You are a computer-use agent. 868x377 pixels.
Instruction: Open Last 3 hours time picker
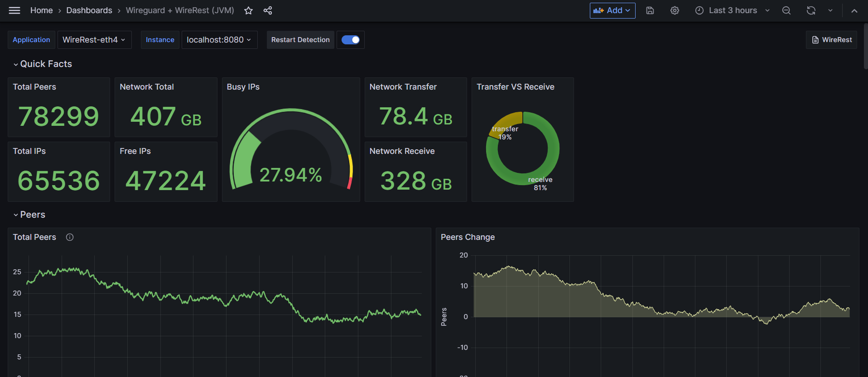[732, 10]
